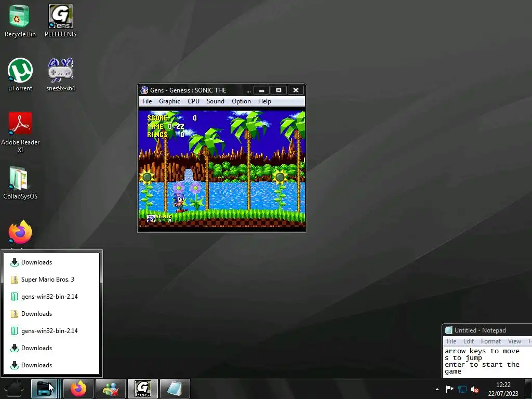Viewport: 532px width, 399px height.
Task: Click the 'Untitled - Notepad' title bar
Action: pos(487,330)
